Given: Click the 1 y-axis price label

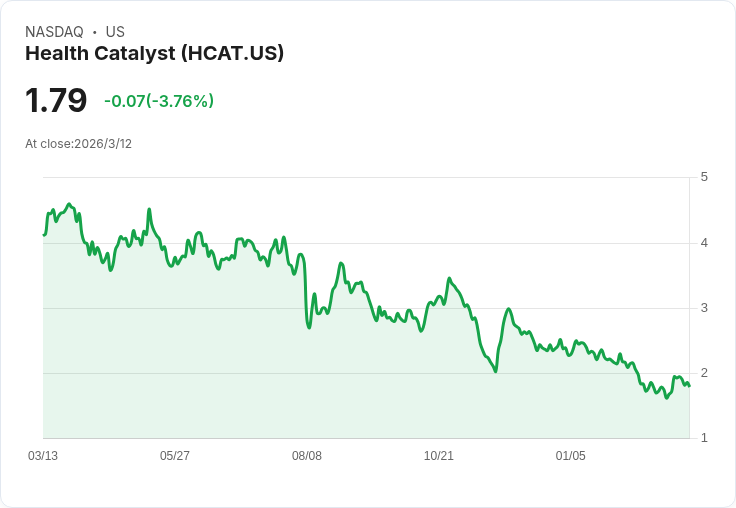Looking at the screenshot, I should tap(704, 438).
